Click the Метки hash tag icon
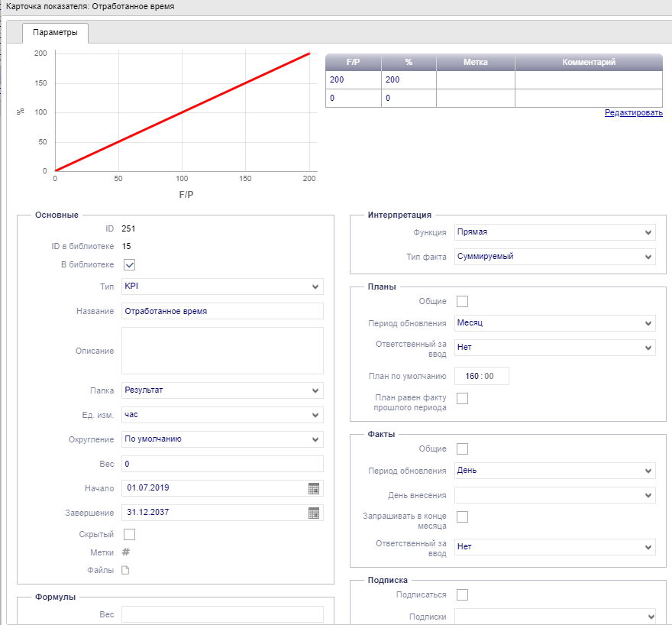 127,552
